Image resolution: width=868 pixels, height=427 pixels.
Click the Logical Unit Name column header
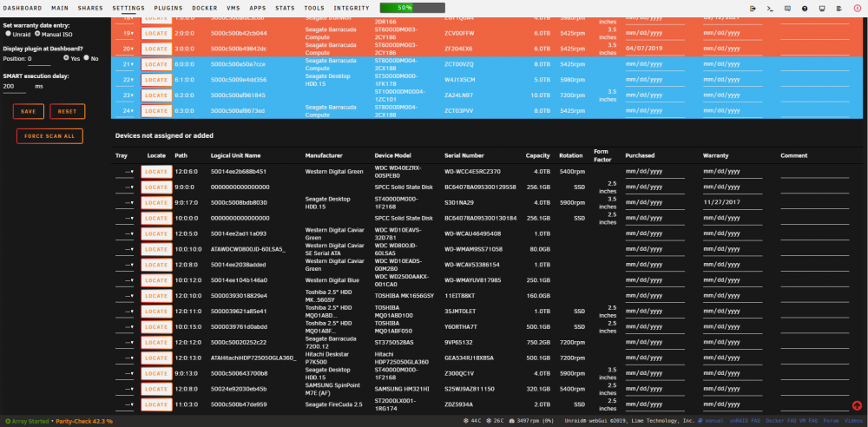click(x=236, y=155)
